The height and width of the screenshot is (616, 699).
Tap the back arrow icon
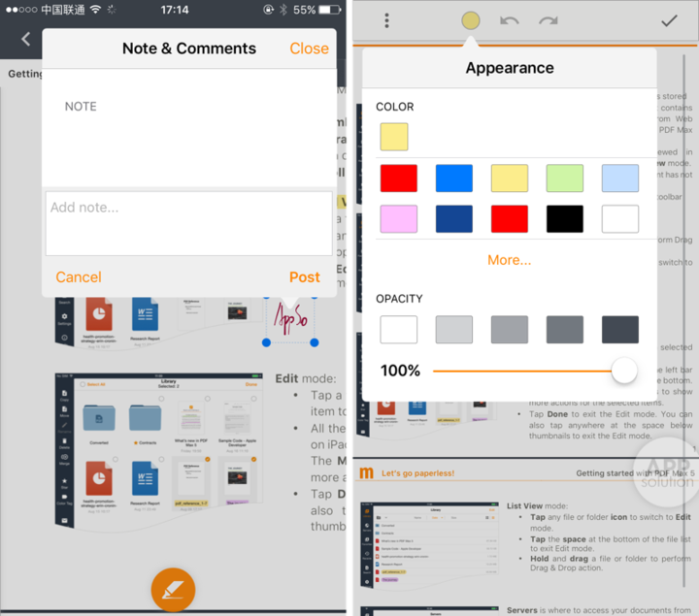tap(26, 40)
